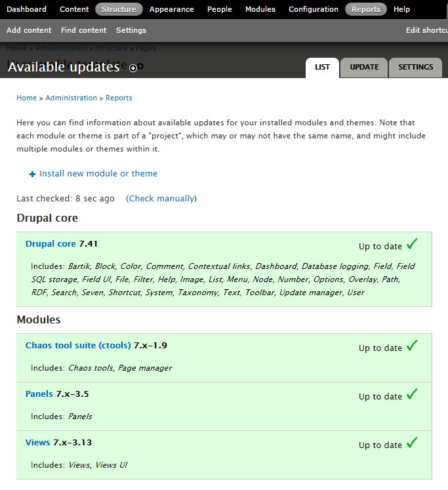Open the Settings tab
The height and width of the screenshot is (490, 448).
415,68
